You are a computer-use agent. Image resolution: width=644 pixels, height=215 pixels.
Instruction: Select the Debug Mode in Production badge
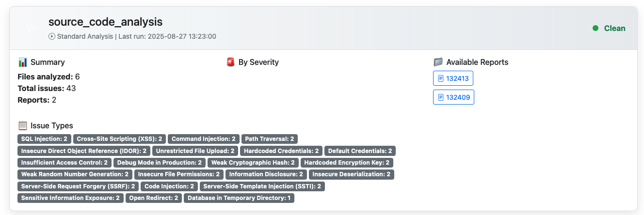tap(160, 163)
